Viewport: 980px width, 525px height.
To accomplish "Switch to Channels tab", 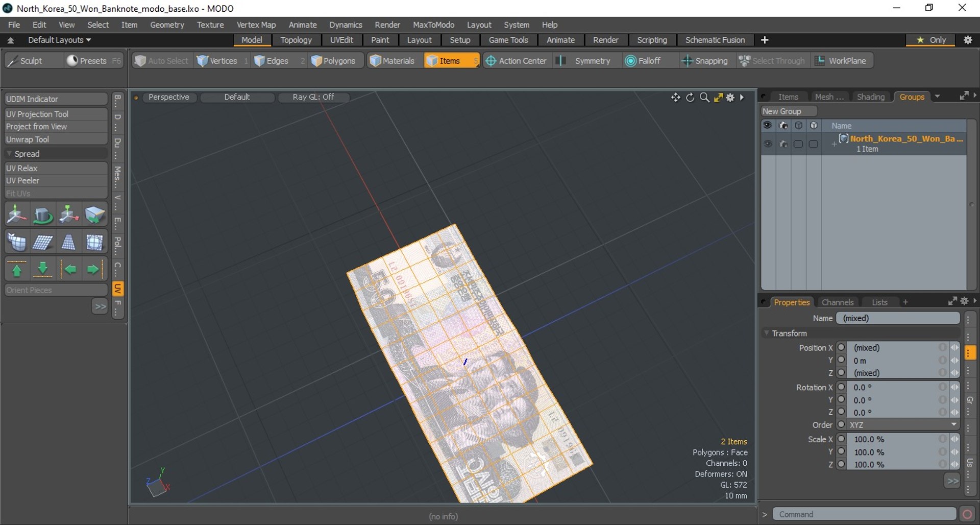I will pyautogui.click(x=838, y=302).
